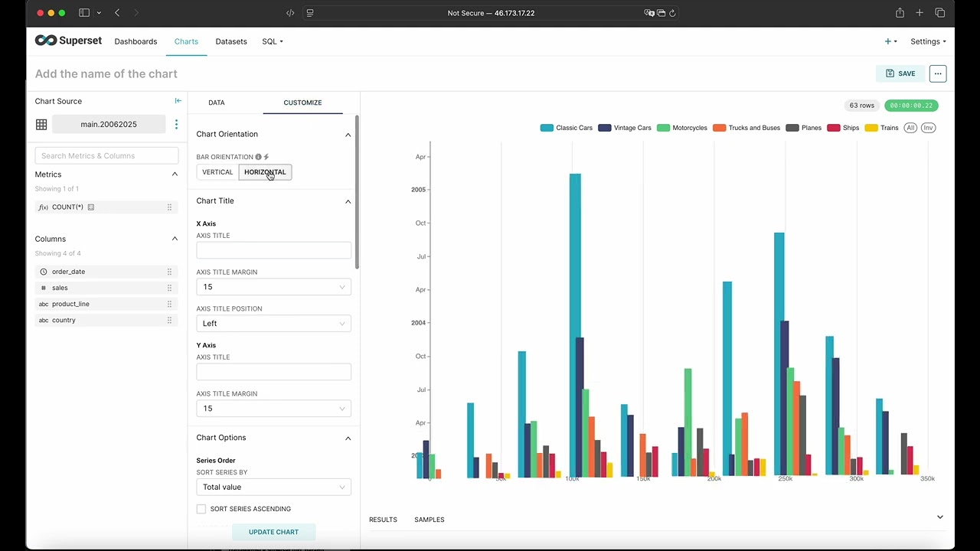The height and width of the screenshot is (551, 980).
Task: Open Y Axis title margin dropdown
Action: tap(273, 409)
